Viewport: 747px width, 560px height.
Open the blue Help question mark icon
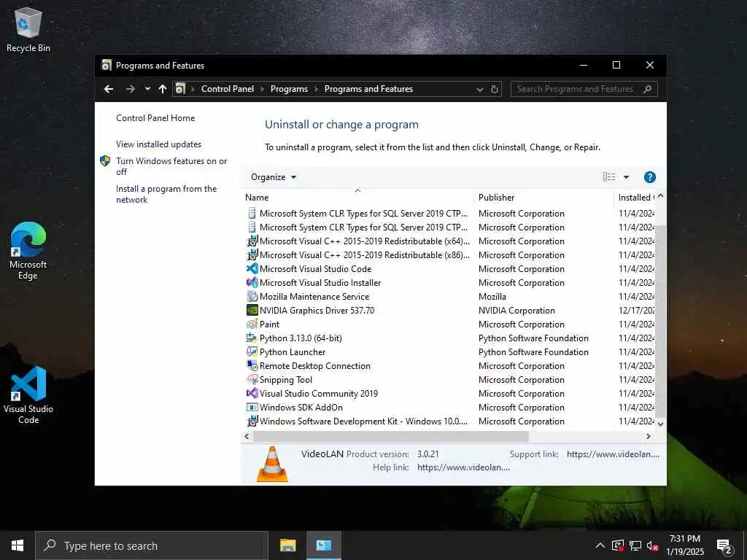tap(649, 177)
